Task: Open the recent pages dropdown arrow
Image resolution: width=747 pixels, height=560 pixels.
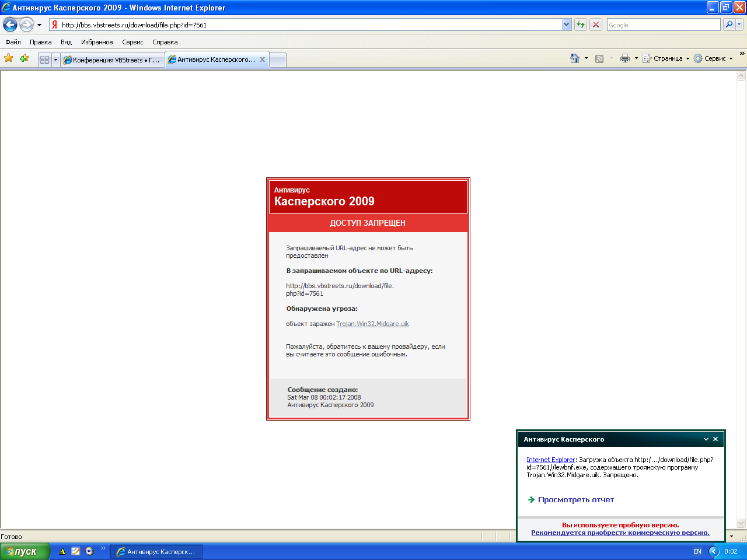Action: pyautogui.click(x=39, y=25)
